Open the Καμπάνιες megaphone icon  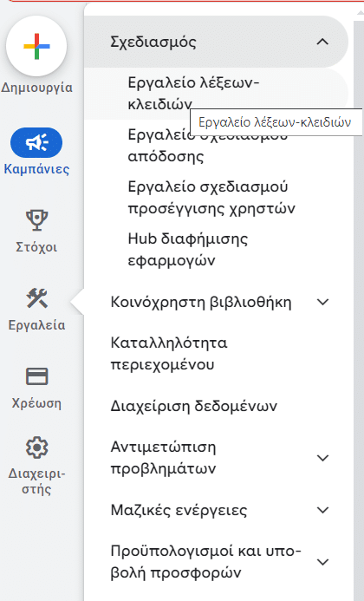(36, 143)
